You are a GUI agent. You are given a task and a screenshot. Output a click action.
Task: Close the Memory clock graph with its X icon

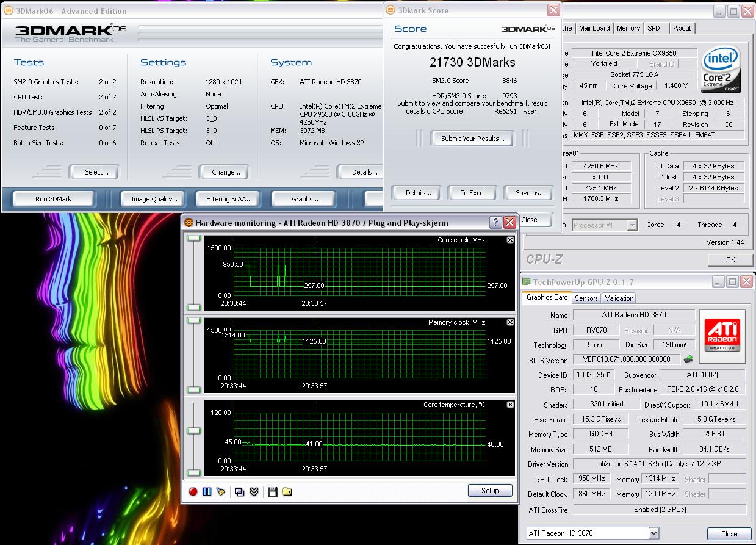510,322
